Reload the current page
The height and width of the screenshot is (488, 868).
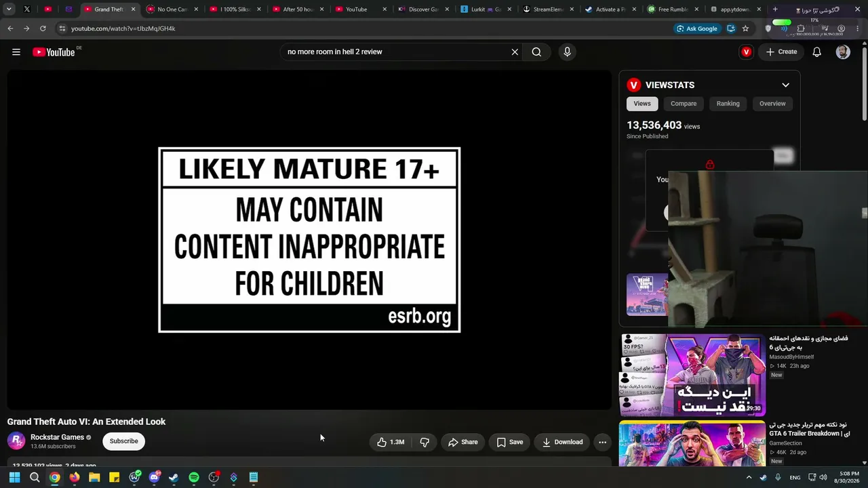coord(43,28)
